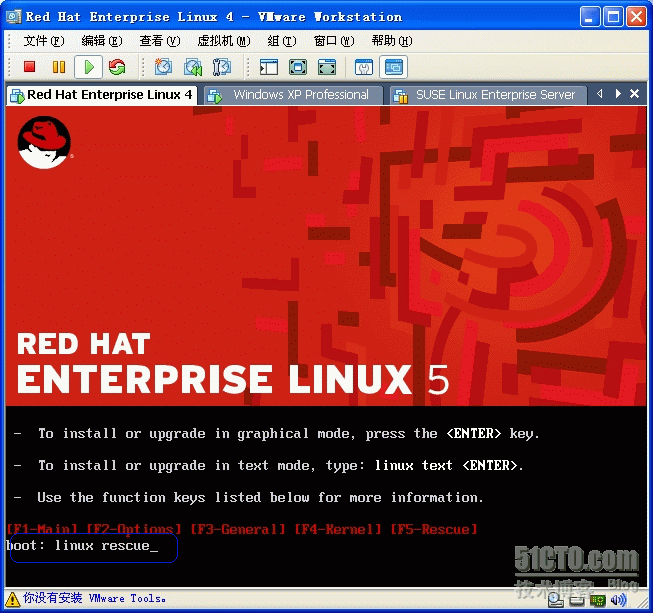Take a snapshot with the clock icon

[x=163, y=67]
